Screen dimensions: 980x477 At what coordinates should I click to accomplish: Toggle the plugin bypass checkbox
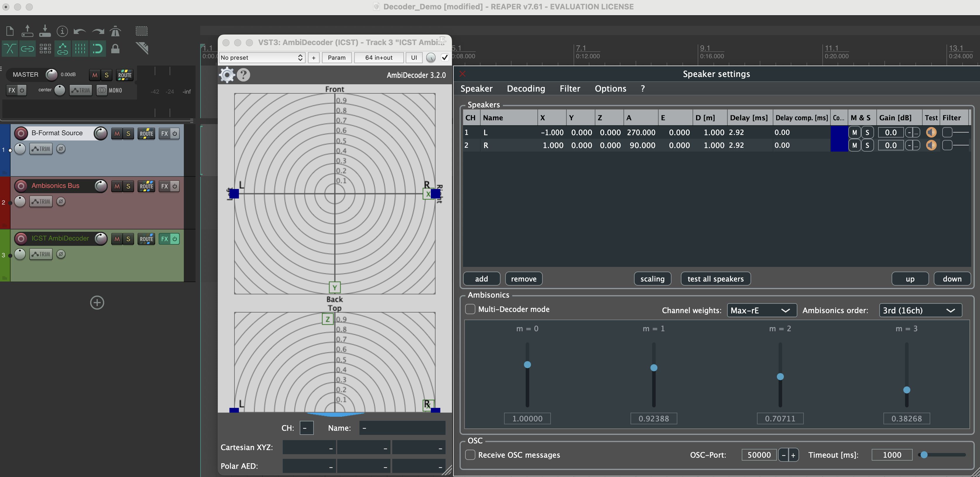click(444, 57)
